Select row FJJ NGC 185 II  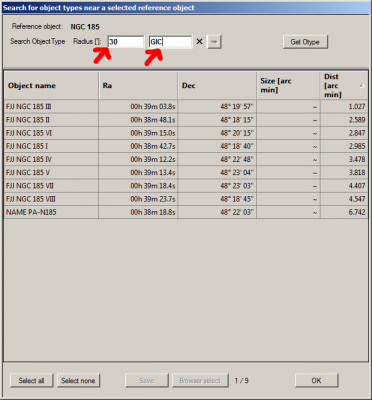point(186,120)
